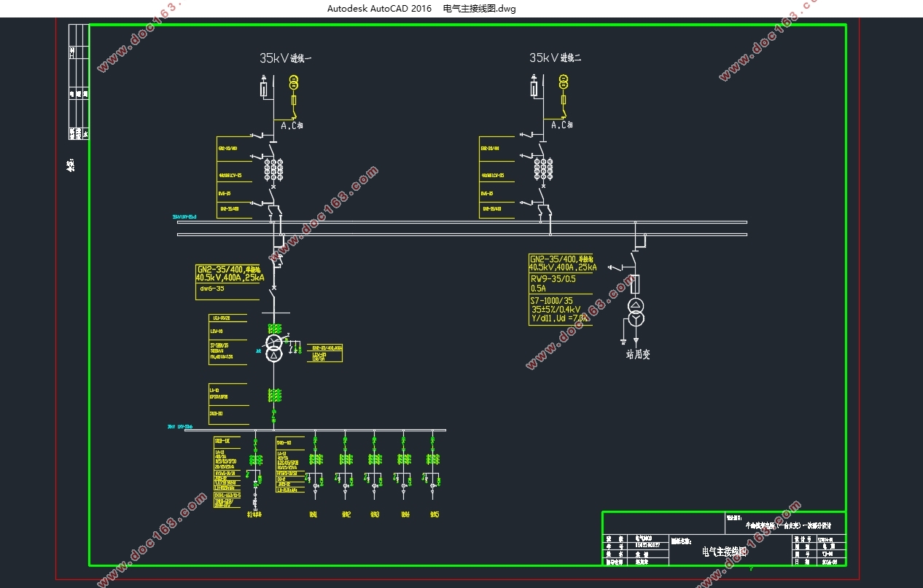Click the 电气主接线图 title block name
Image resolution: width=923 pixels, height=588 pixels.
(x=724, y=552)
